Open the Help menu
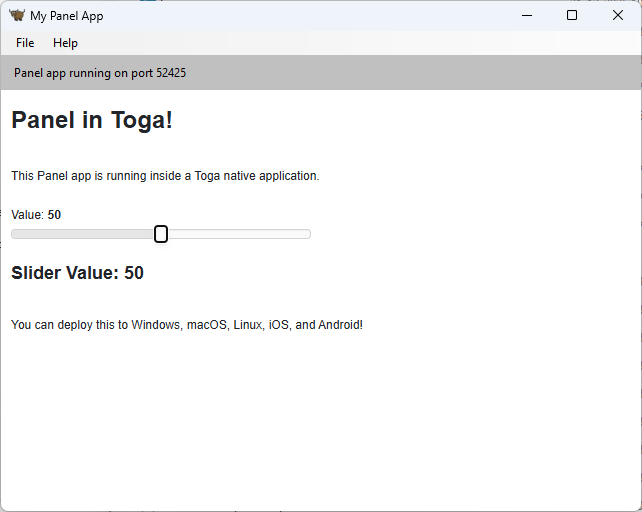Viewport: 642px width, 512px height. tap(65, 43)
